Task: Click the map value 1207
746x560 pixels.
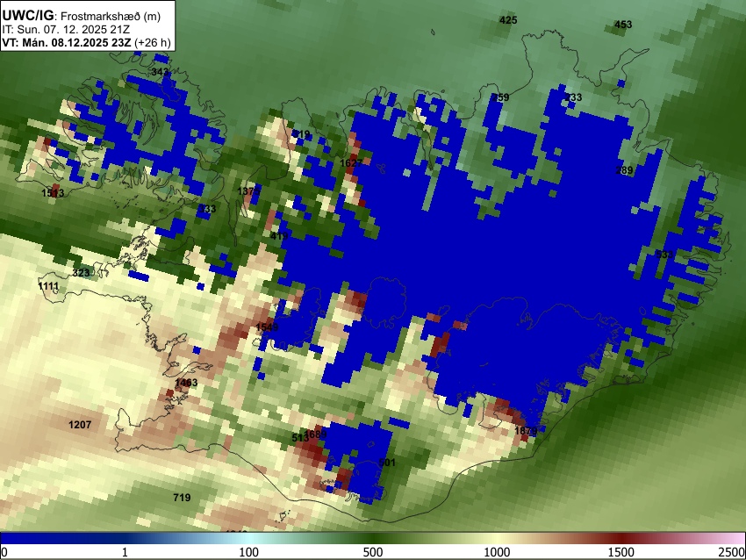Action: pos(80,425)
